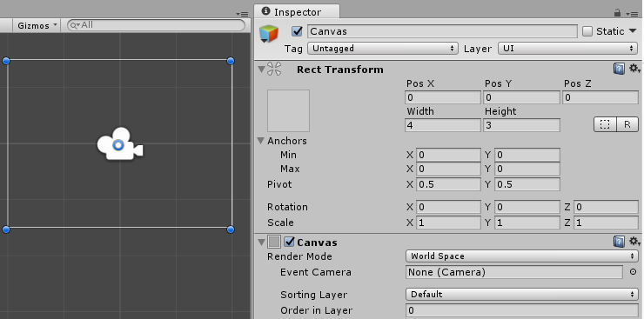This screenshot has height=319, width=644.
Task: Open the Render Mode World Space dropdown
Action: click(521, 256)
